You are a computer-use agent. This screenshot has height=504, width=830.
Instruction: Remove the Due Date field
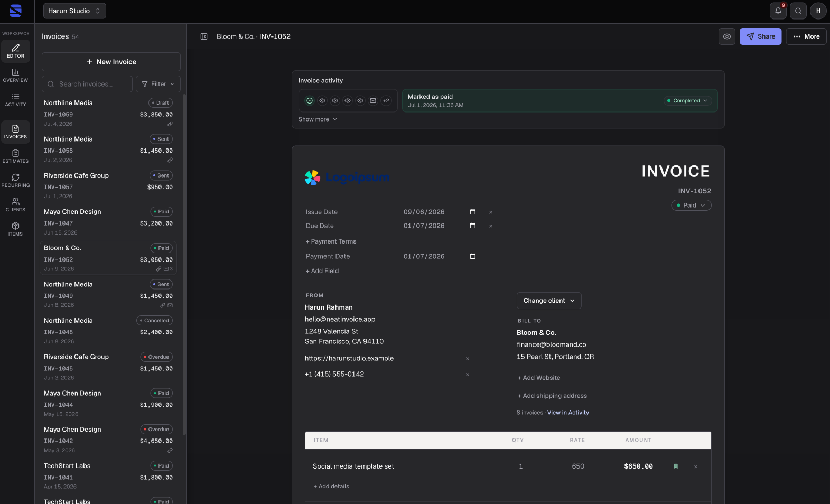[491, 226]
